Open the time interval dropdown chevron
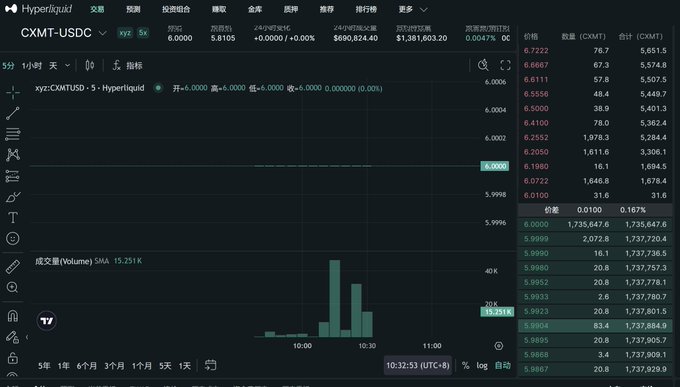The height and width of the screenshot is (387, 680). 67,66
